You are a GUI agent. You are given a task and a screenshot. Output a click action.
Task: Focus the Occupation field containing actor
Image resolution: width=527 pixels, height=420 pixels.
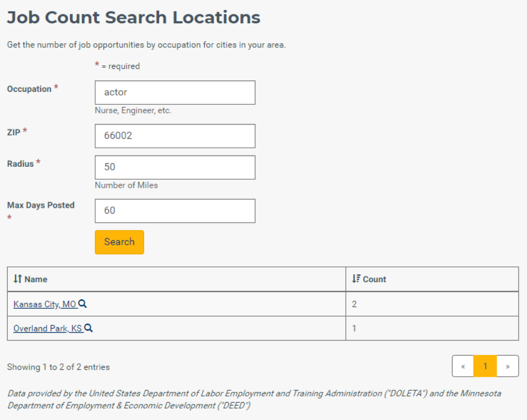point(175,93)
